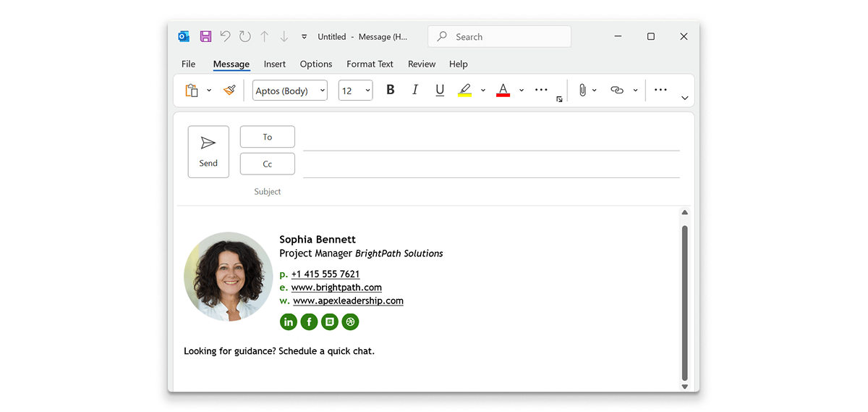
Task: Open the Aptos (Body) font dropdown
Action: click(x=289, y=91)
